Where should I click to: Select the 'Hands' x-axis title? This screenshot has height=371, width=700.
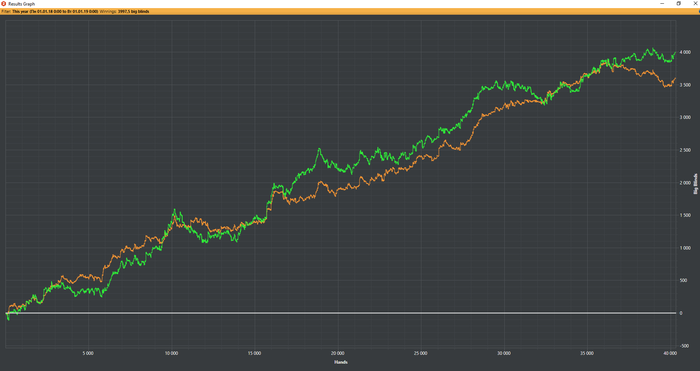pos(341,362)
